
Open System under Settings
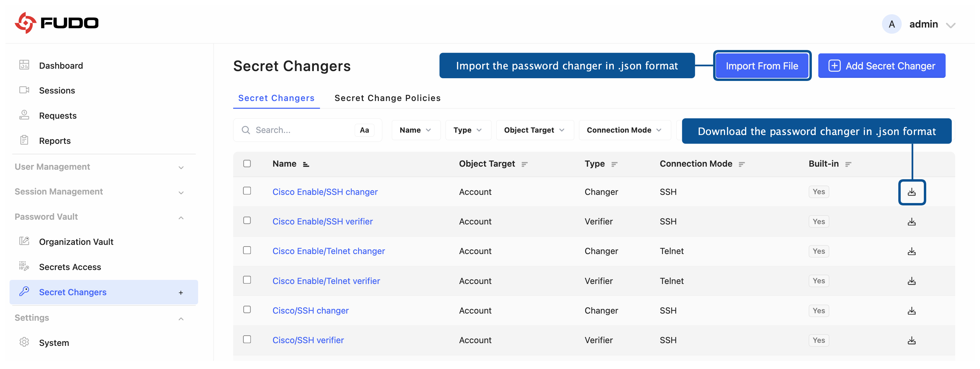[x=54, y=343]
